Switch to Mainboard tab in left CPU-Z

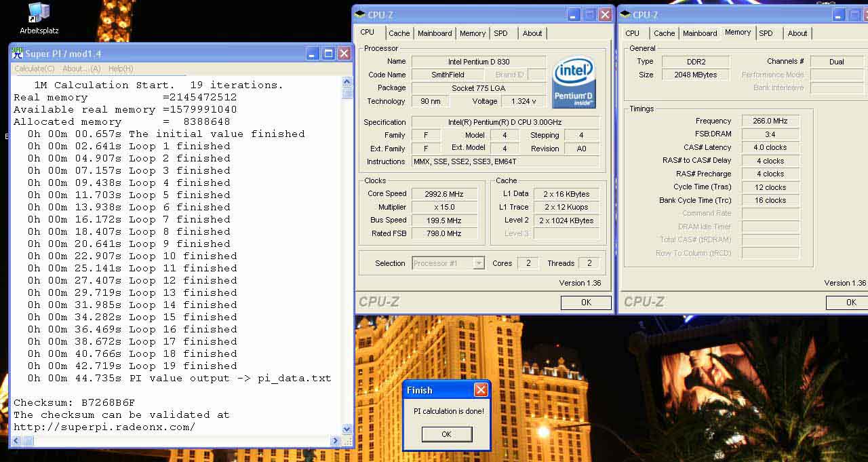(435, 33)
